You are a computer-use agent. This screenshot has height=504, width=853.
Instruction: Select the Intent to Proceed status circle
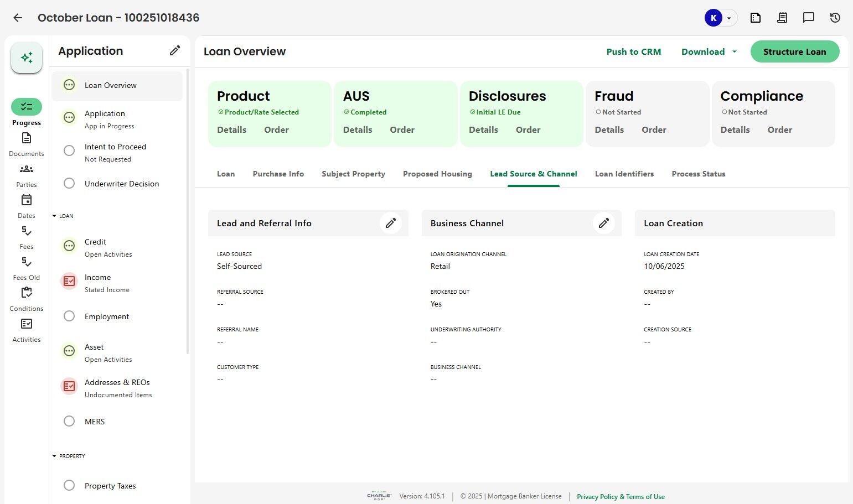point(69,150)
